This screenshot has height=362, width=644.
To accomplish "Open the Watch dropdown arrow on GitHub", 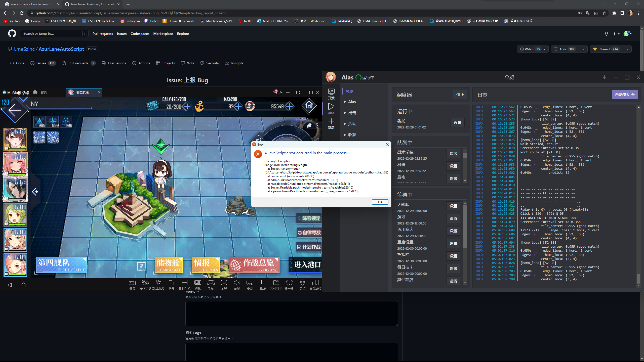I will (544, 49).
